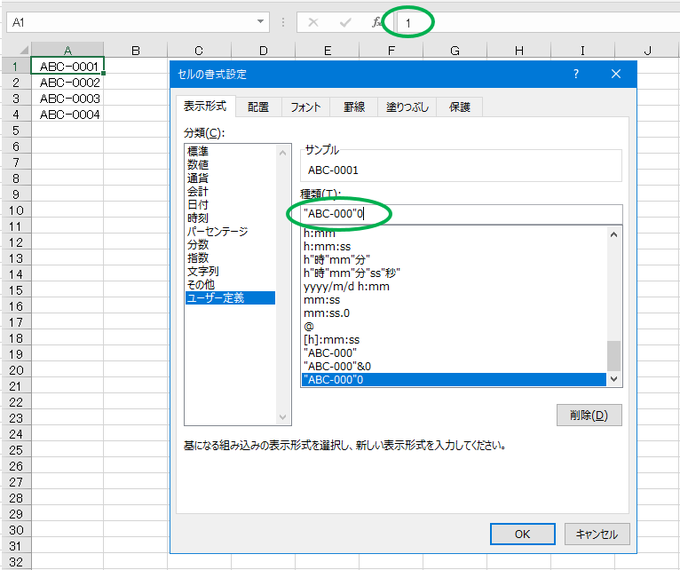This screenshot has width=680, height=570.
Task: Close the セルの書式設定 dialog
Action: (x=616, y=74)
